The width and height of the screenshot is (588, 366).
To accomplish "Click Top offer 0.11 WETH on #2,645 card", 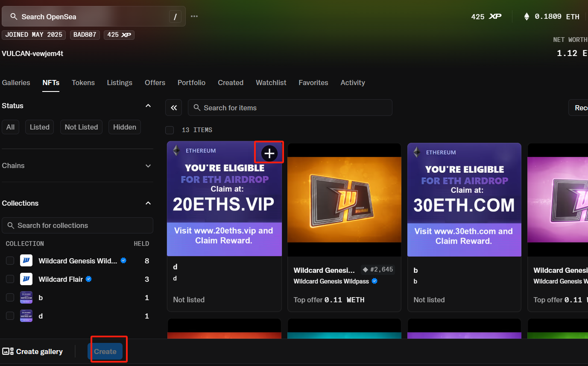I will click(x=329, y=300).
